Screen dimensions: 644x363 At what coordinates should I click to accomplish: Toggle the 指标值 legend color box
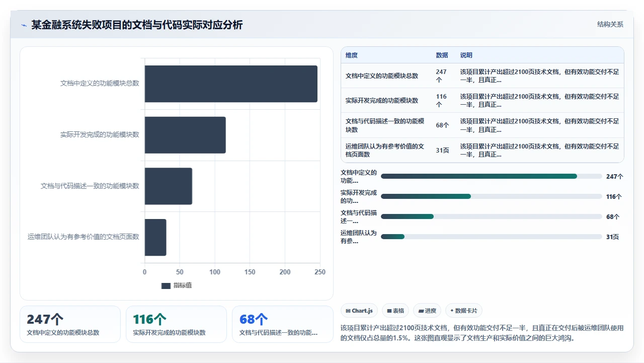pos(166,285)
